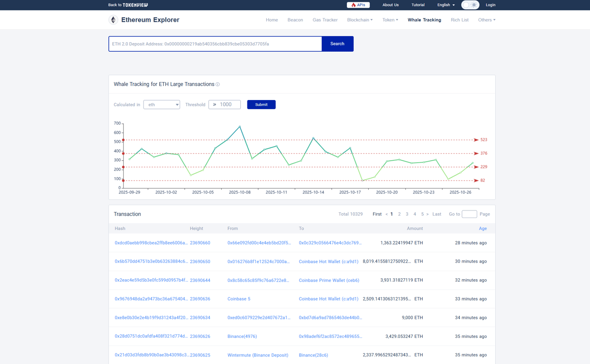Toggle the theme switch in the top bar
The image size is (590, 364).
click(x=470, y=5)
